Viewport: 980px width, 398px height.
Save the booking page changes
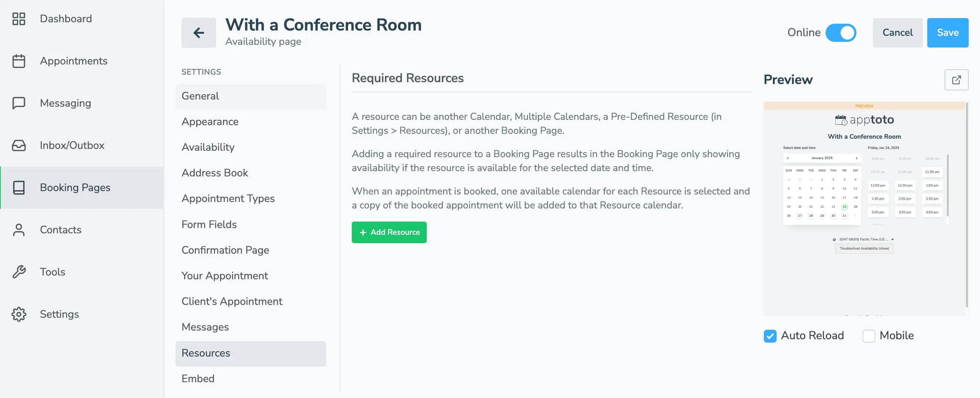(x=947, y=33)
